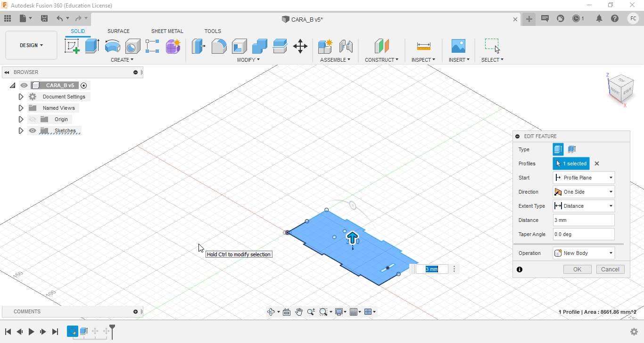
Task: Expand the Named Views folder
Action: coord(21,108)
